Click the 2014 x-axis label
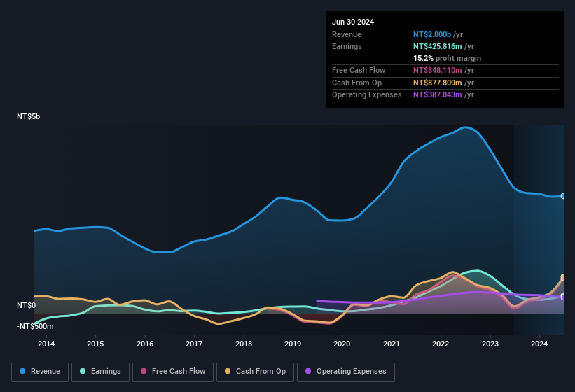Screen dimensions: 575x392 [x=46, y=344]
